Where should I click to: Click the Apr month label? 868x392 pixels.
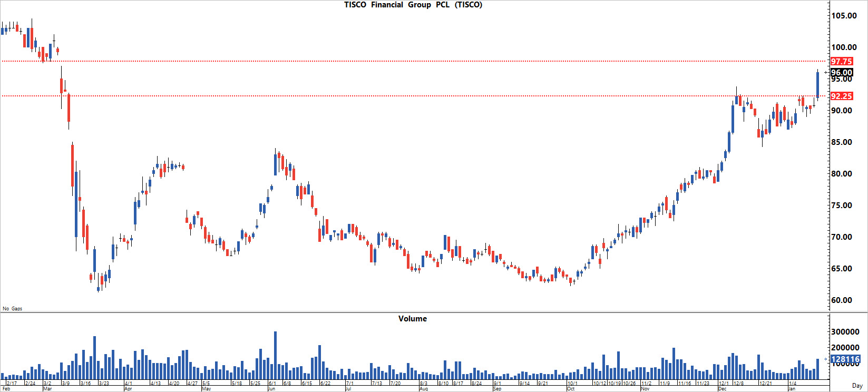(128, 389)
